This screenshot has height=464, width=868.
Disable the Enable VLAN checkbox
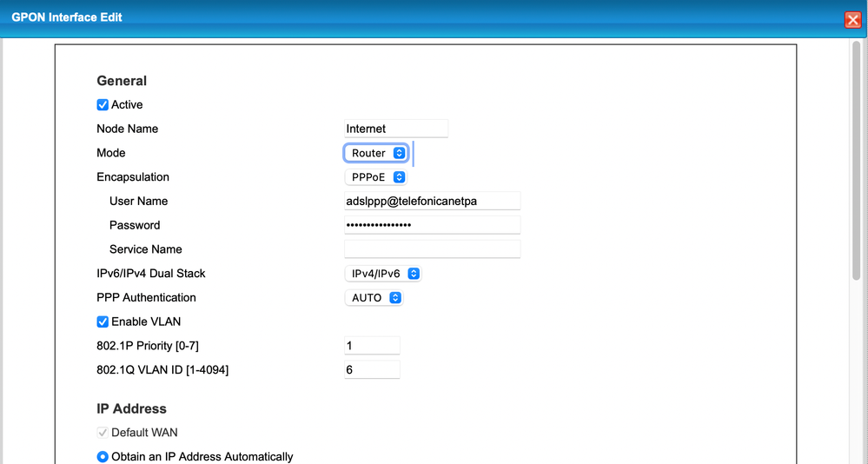coord(103,322)
